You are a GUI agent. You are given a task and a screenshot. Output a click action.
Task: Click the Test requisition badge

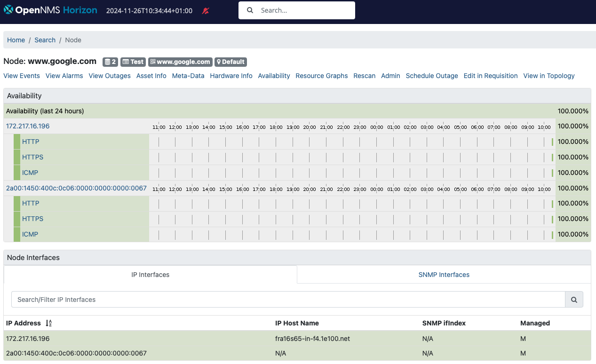coord(133,62)
